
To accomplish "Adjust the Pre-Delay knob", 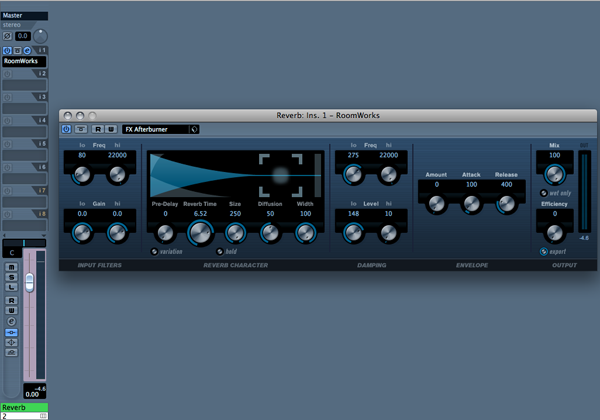I will tap(165, 233).
